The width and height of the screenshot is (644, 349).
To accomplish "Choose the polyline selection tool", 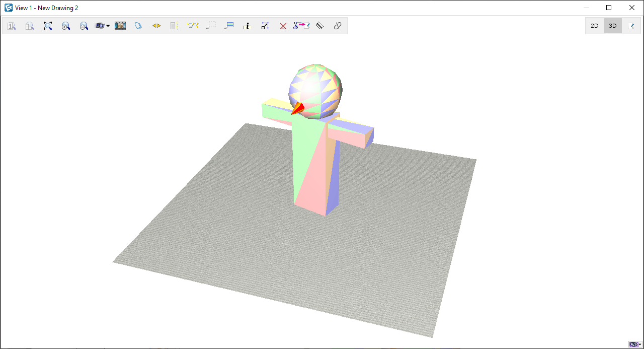I will (193, 26).
